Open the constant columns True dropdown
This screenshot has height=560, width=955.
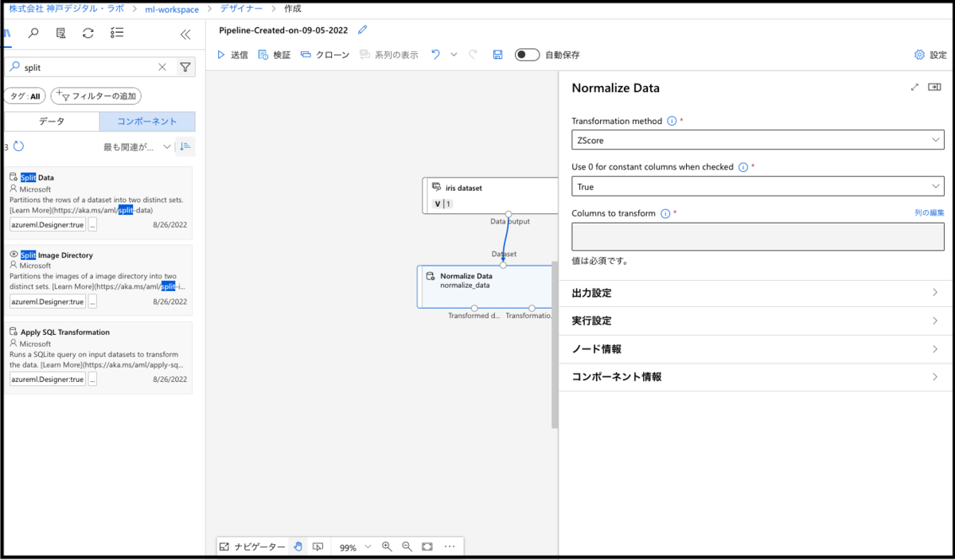pos(758,186)
